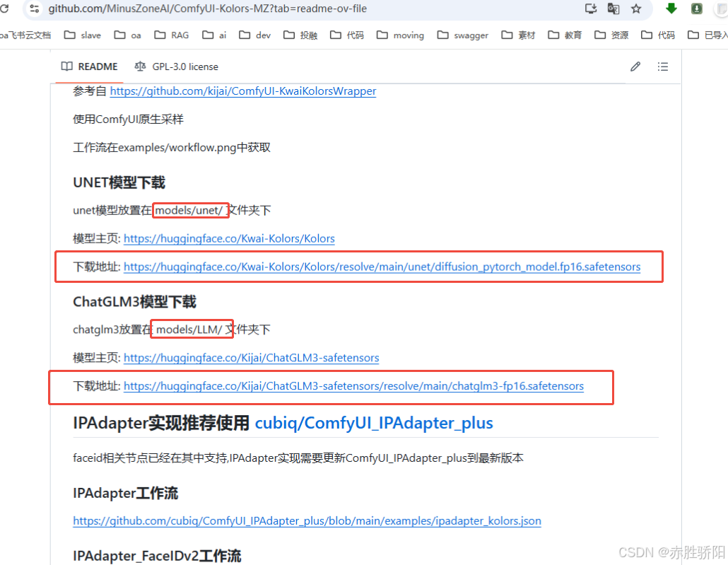Open the 素材 bookmarks folder
Viewport: 728px width, 565px height.
click(x=518, y=35)
